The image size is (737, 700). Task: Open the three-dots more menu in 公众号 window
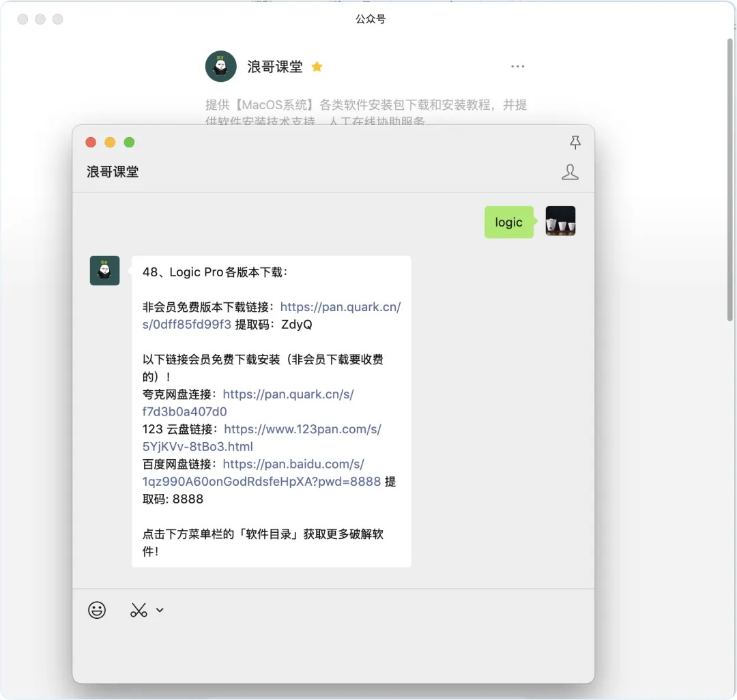pos(517,66)
